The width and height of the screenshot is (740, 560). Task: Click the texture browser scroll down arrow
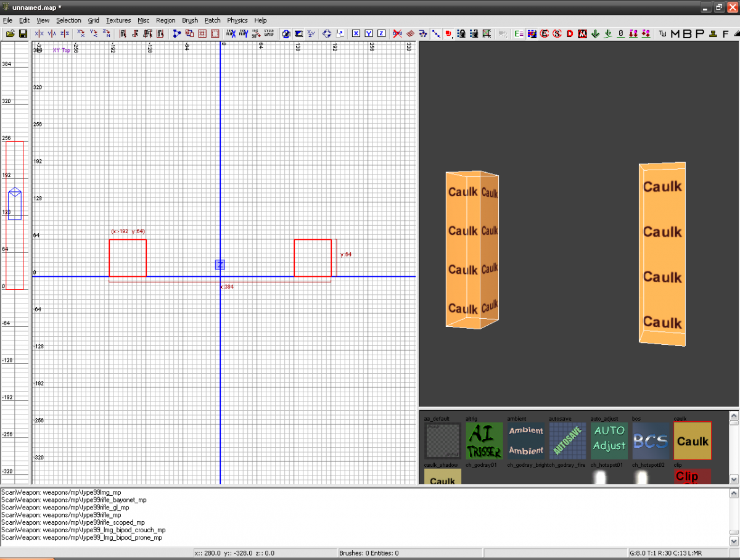click(x=734, y=479)
